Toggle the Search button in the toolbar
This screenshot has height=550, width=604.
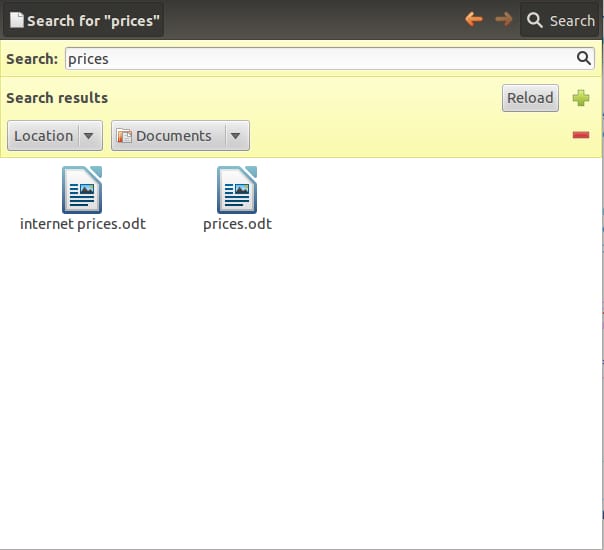560,20
